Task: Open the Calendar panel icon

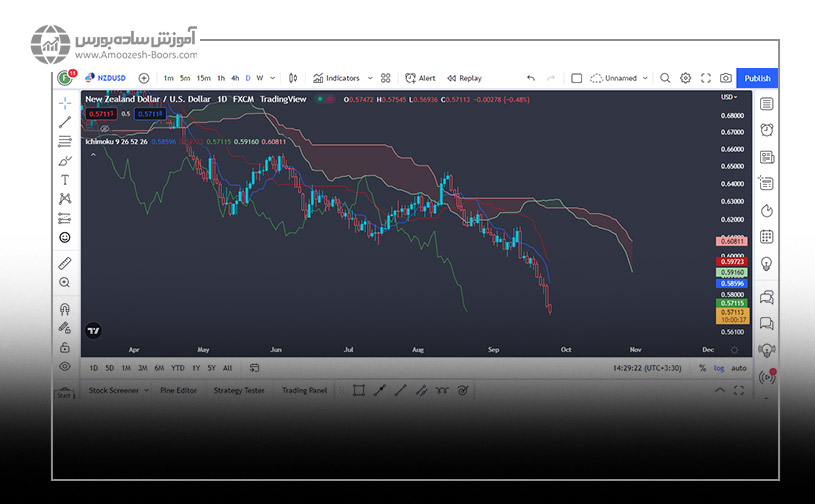Action: coord(767,237)
